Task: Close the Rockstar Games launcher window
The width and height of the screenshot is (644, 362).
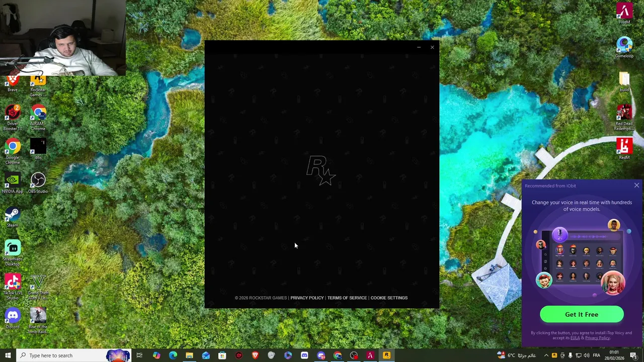Action: coord(432,47)
